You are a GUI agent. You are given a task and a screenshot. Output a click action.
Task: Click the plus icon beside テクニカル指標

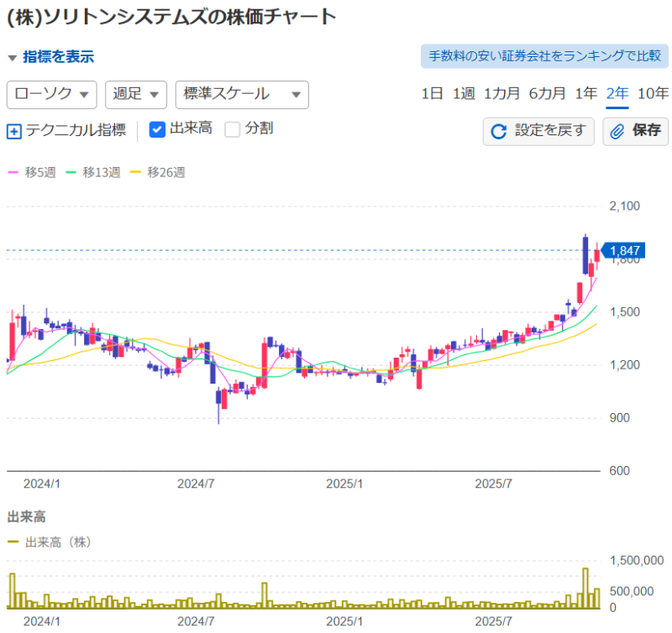(x=14, y=131)
